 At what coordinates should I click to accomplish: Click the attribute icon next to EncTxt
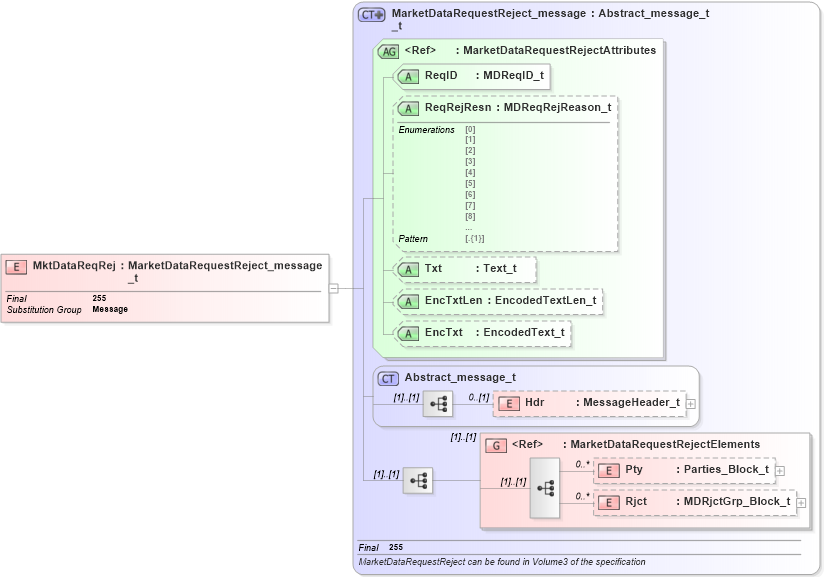click(408, 333)
